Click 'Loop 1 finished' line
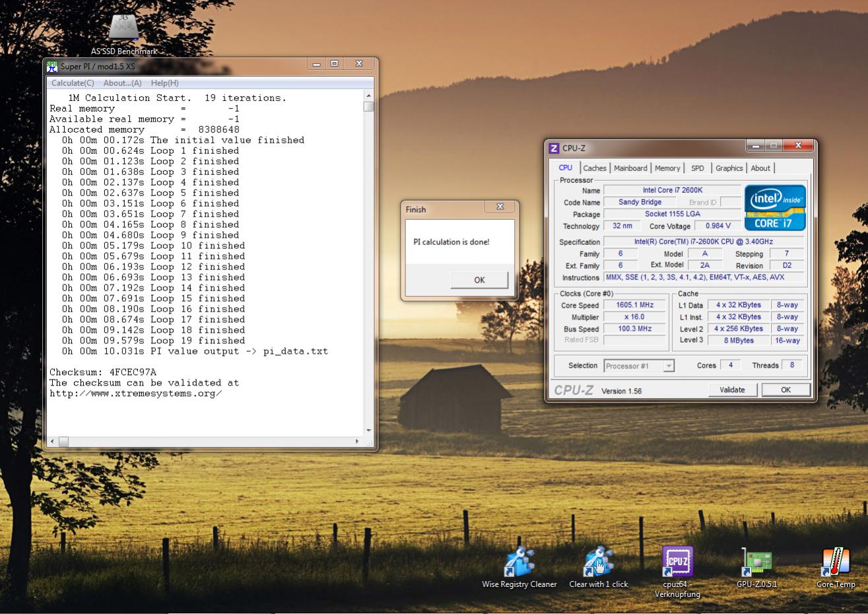 [x=150, y=151]
